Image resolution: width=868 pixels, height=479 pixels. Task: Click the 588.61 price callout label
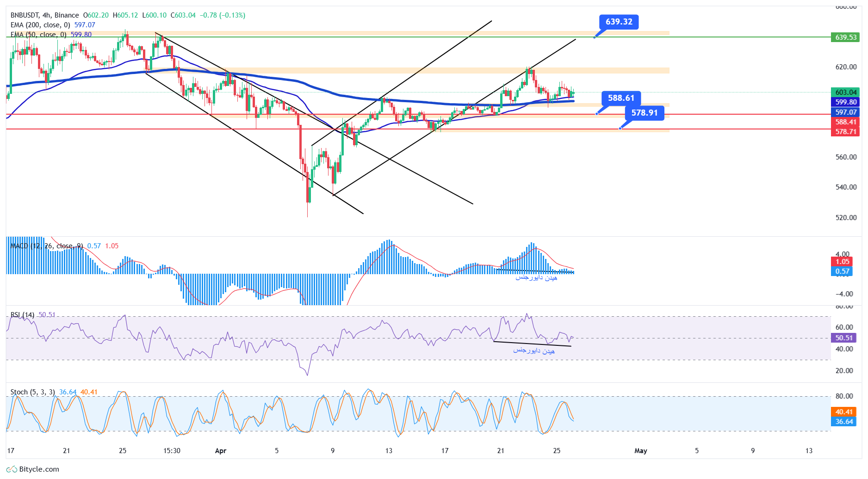621,98
